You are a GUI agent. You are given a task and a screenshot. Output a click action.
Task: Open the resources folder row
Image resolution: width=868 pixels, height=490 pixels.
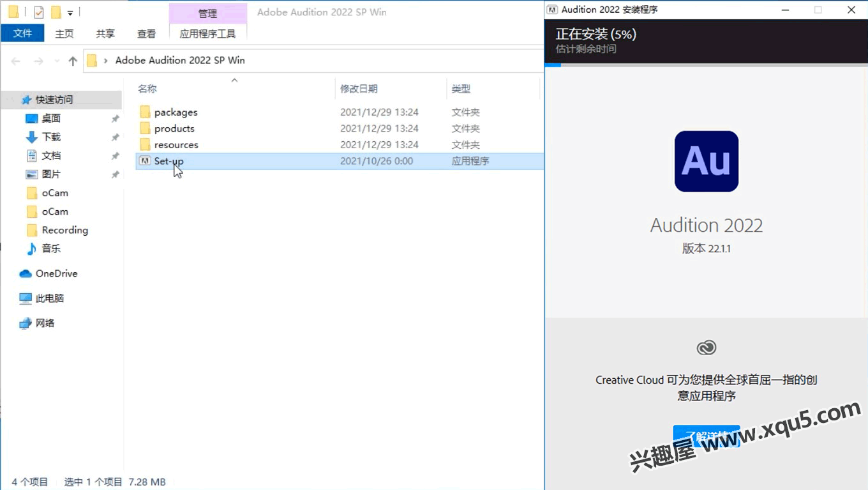coord(340,145)
